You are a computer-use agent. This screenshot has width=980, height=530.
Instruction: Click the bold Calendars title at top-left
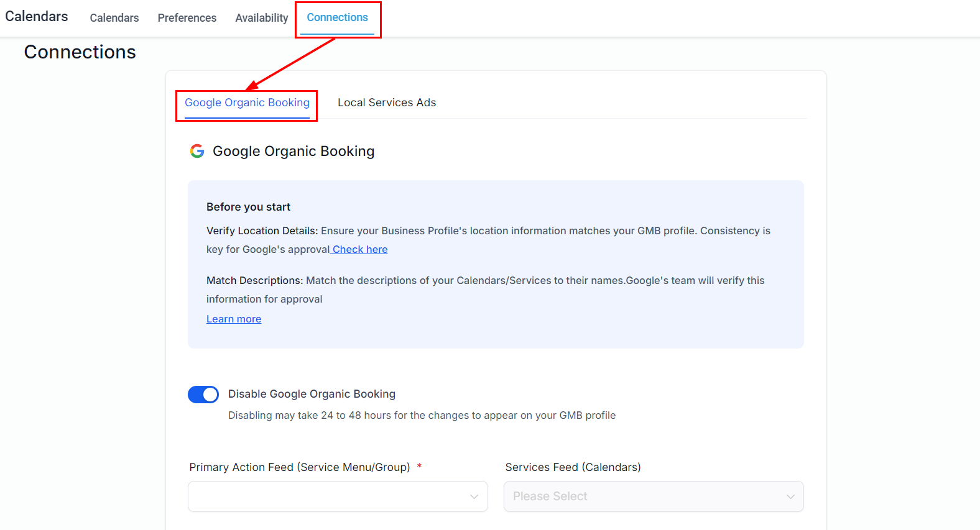[37, 16]
